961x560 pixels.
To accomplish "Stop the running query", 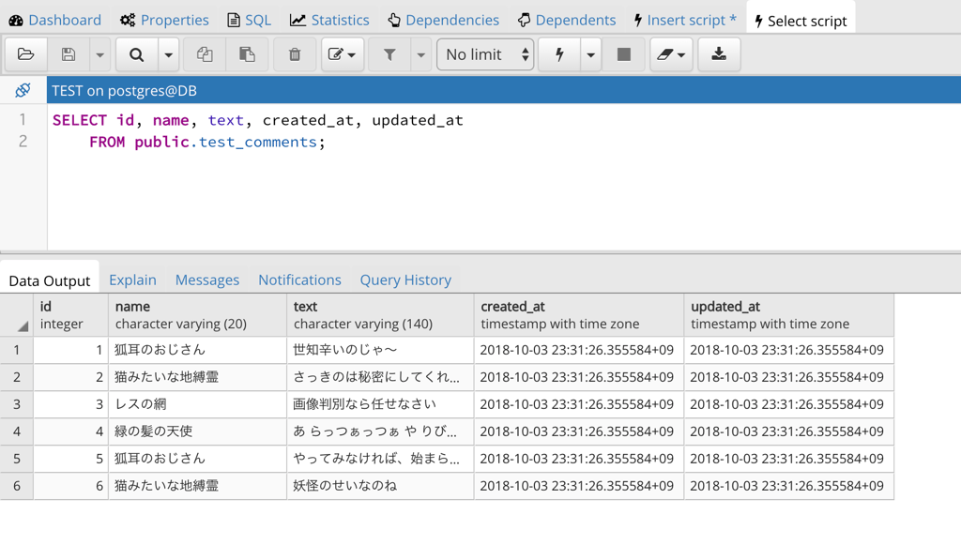I will pos(623,54).
